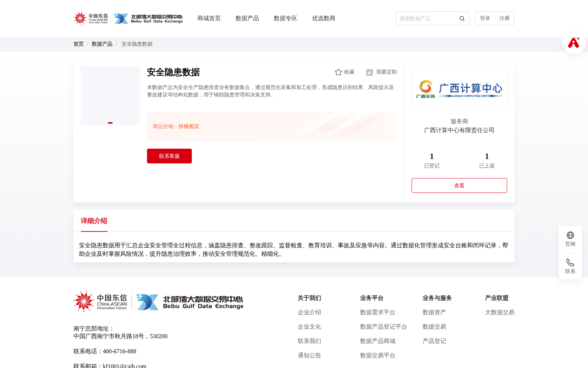The image size is (588, 368).
Task: Open footer link 通知公告
Action: coord(309,355)
